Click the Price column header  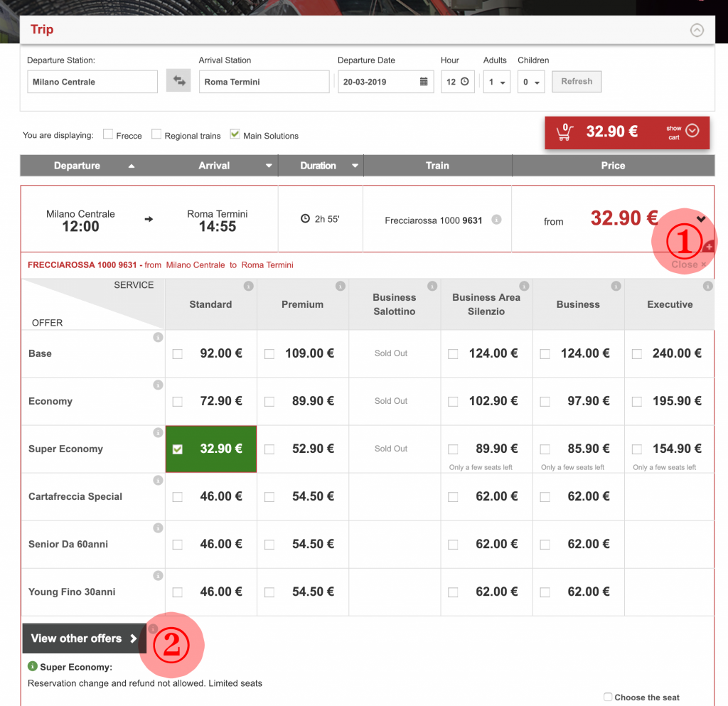[x=613, y=166]
